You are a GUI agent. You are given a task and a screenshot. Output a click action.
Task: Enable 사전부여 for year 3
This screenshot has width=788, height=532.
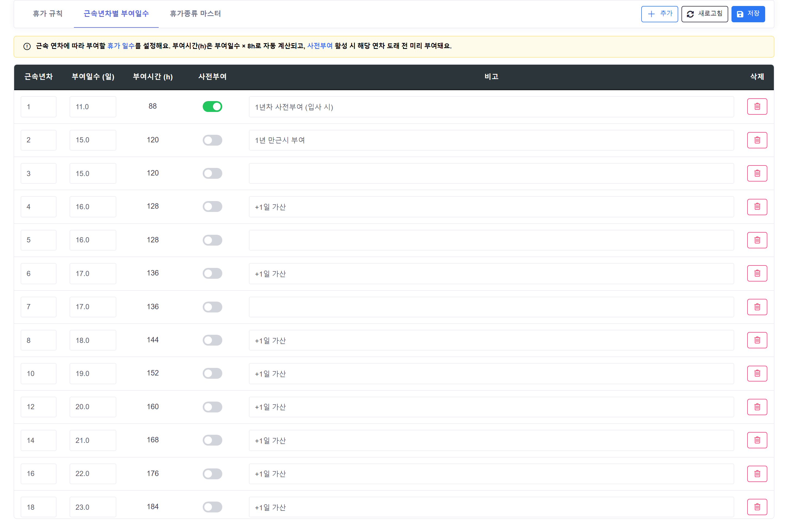coord(212,173)
